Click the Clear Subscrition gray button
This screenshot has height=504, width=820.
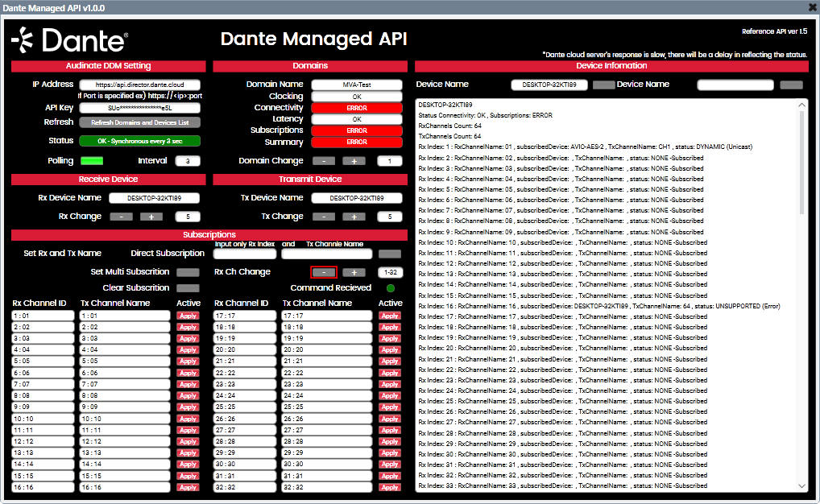188,288
